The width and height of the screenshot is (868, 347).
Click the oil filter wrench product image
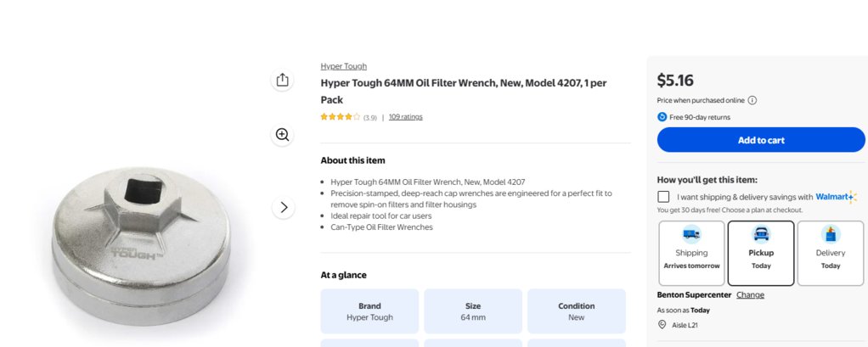coord(141,246)
